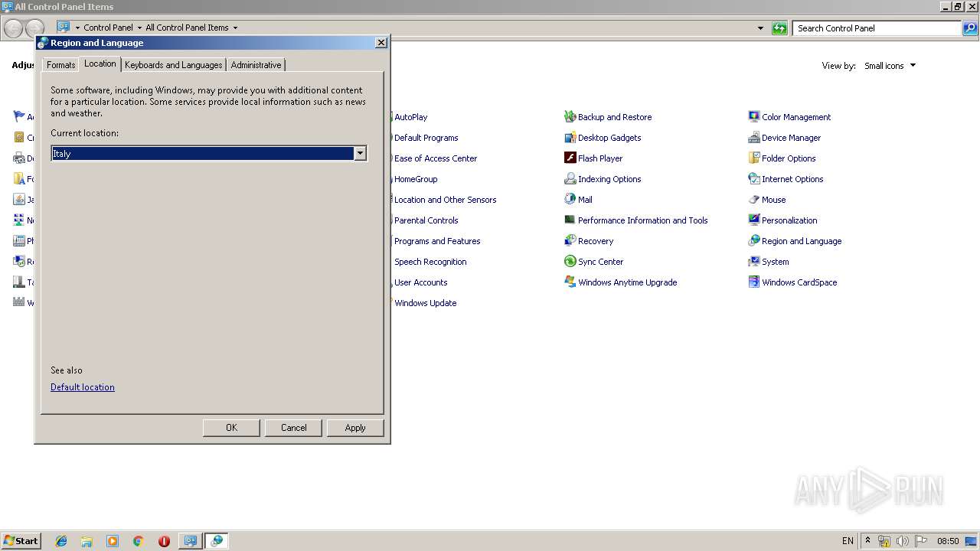Click the EN language indicator
980x551 pixels.
click(848, 541)
